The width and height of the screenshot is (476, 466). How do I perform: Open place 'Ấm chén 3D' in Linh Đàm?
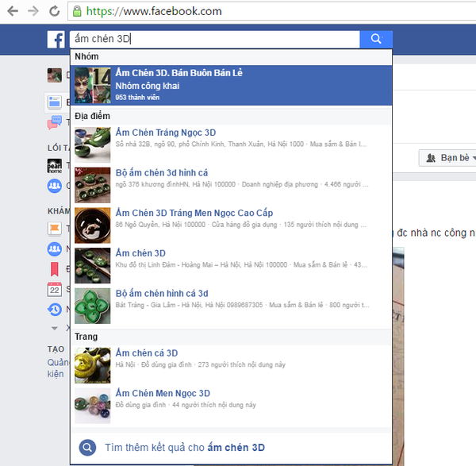pyautogui.click(x=231, y=265)
